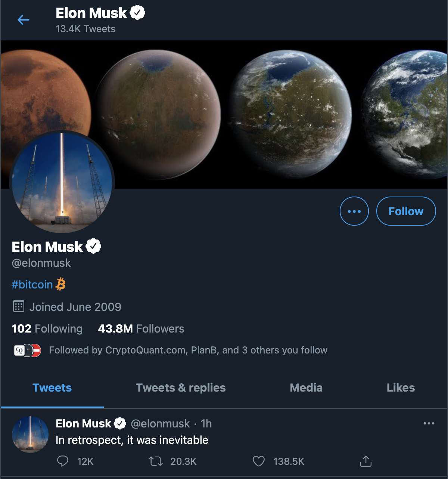Click the share icon on the tweet
Screen dimensions: 448x479
pos(366,461)
